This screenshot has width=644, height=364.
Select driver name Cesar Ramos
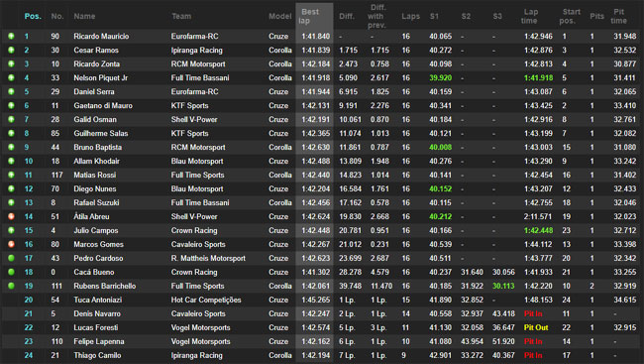(x=96, y=51)
